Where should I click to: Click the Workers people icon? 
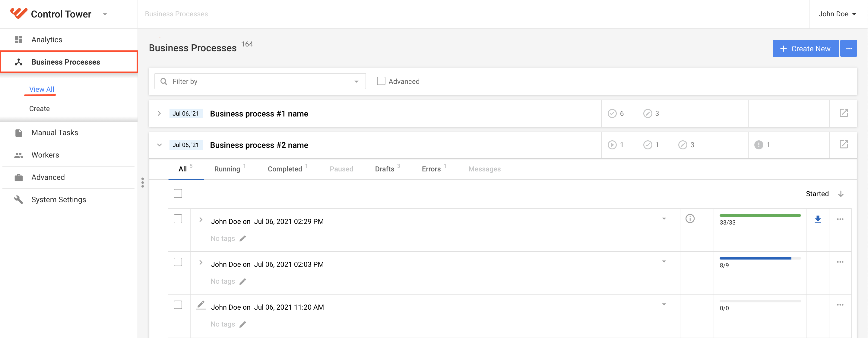pos(18,155)
